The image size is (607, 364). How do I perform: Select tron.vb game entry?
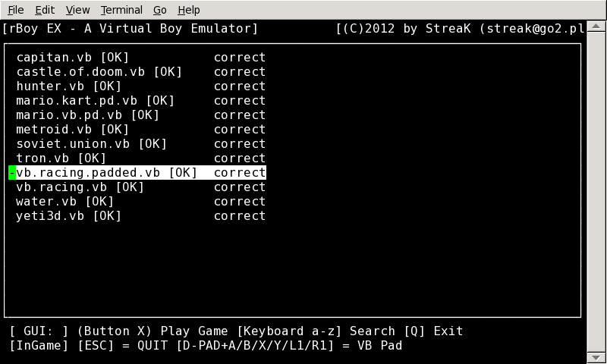141,158
